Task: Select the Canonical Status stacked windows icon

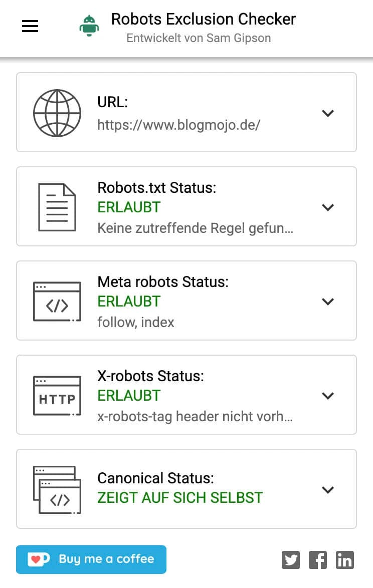Action: click(x=57, y=489)
